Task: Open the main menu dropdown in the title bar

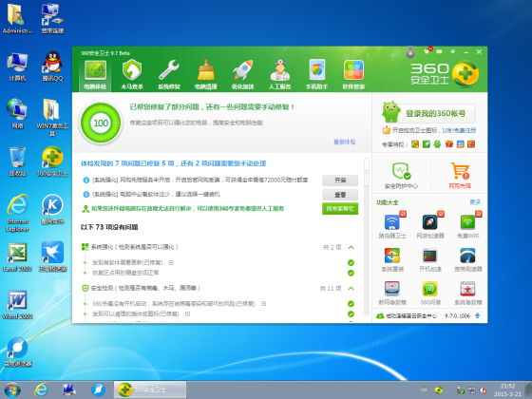Action: (x=452, y=52)
